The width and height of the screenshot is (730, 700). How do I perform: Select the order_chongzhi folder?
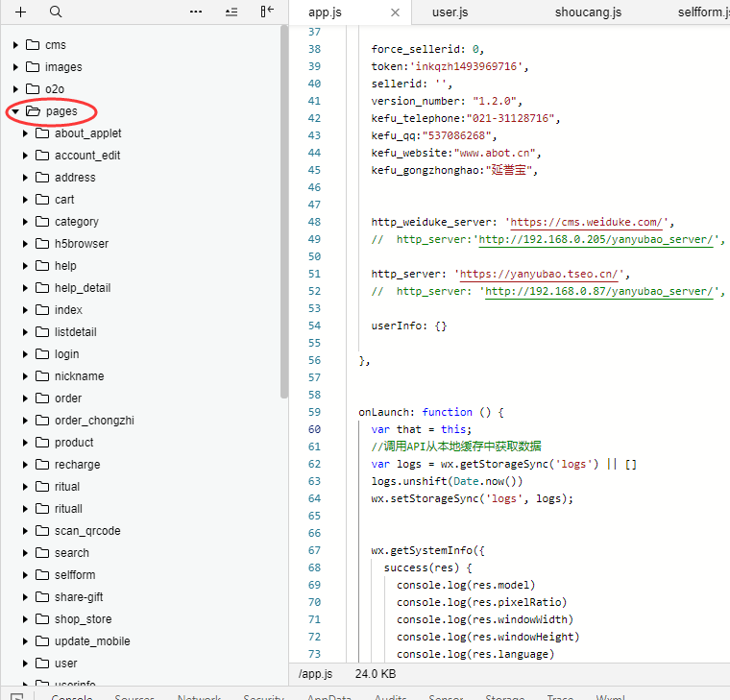coord(94,421)
